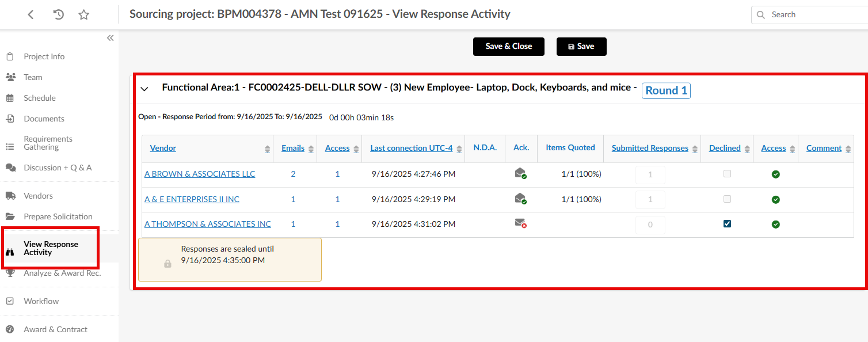Click Submitted Responses field for A & E ENTERPRISES
868x342 pixels.
[650, 199]
